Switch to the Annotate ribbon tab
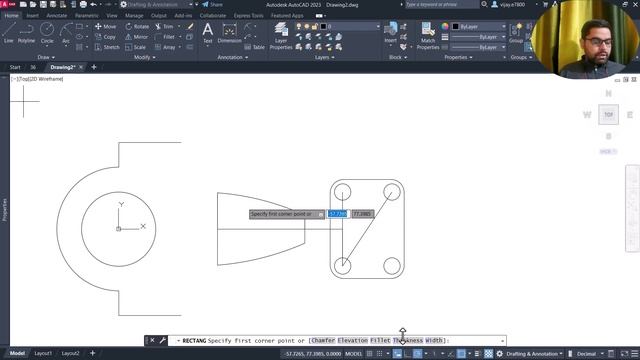Screen dimensions: 640x360 pyautogui.click(x=56, y=16)
